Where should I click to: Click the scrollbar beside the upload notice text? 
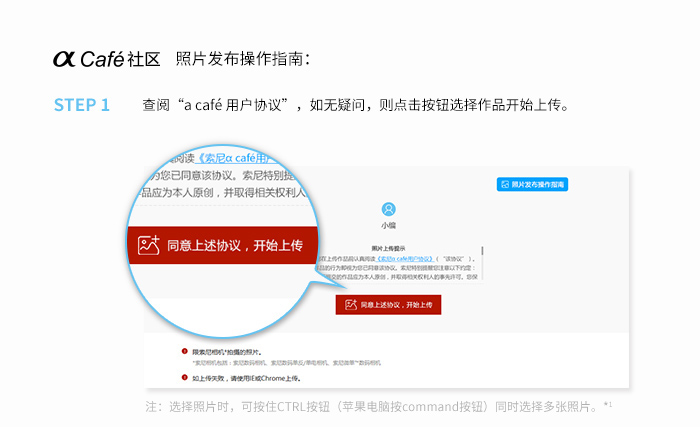pos(483,264)
